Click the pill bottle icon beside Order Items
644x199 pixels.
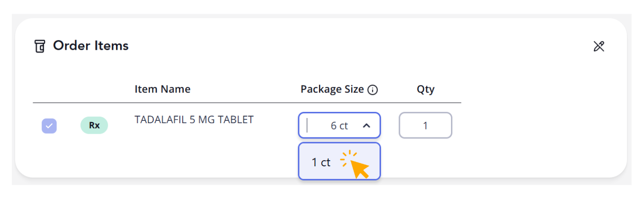40,46
